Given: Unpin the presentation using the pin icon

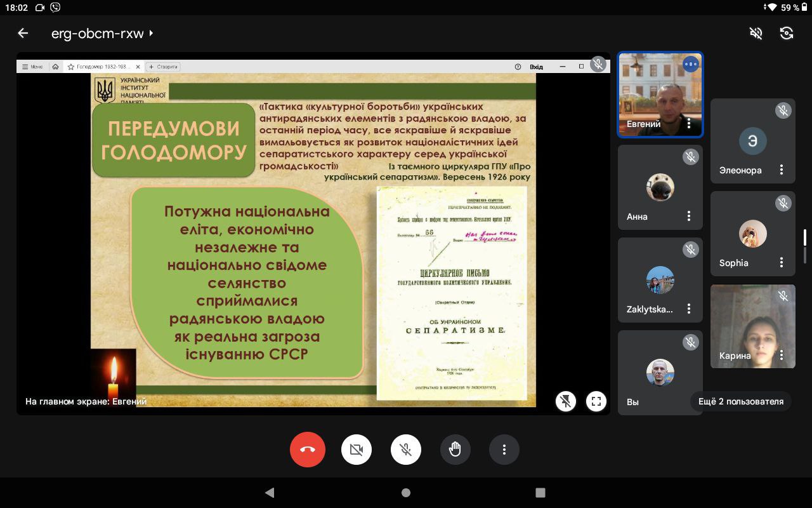Looking at the screenshot, I should 566,401.
